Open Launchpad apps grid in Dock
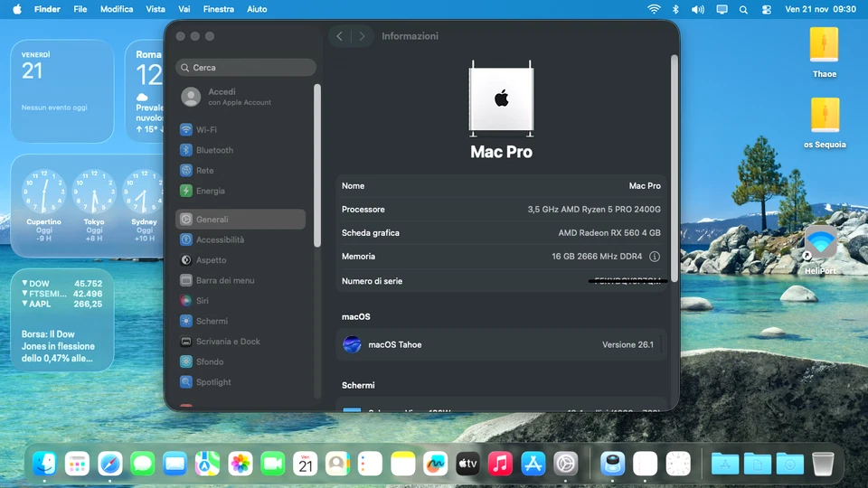Viewport: 868px width, 488px height. (77, 464)
